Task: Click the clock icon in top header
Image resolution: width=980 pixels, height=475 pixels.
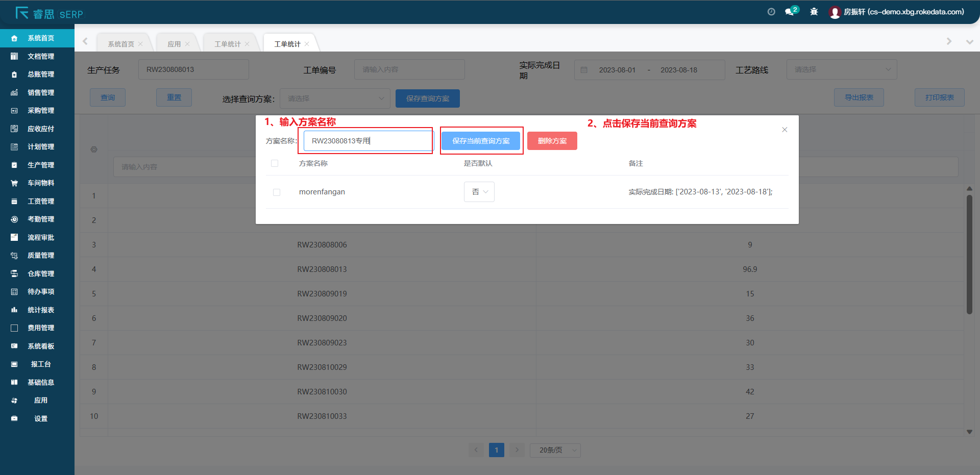Action: coord(771,12)
